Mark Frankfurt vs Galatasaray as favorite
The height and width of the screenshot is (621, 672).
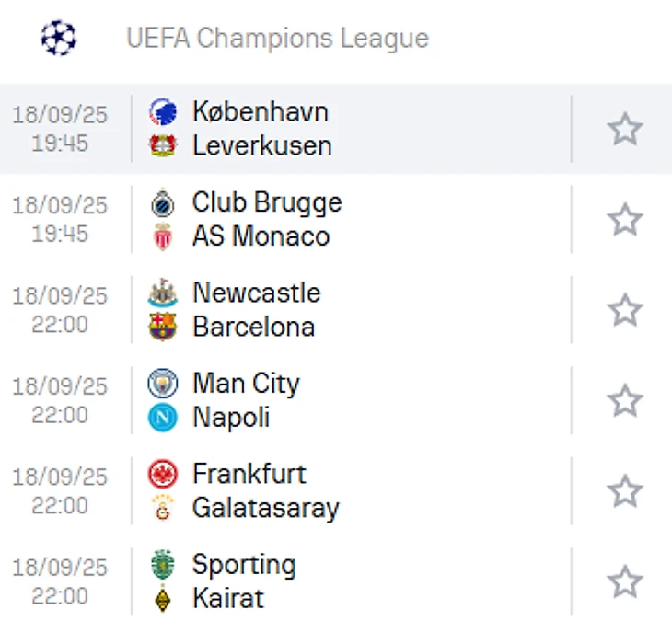(625, 491)
